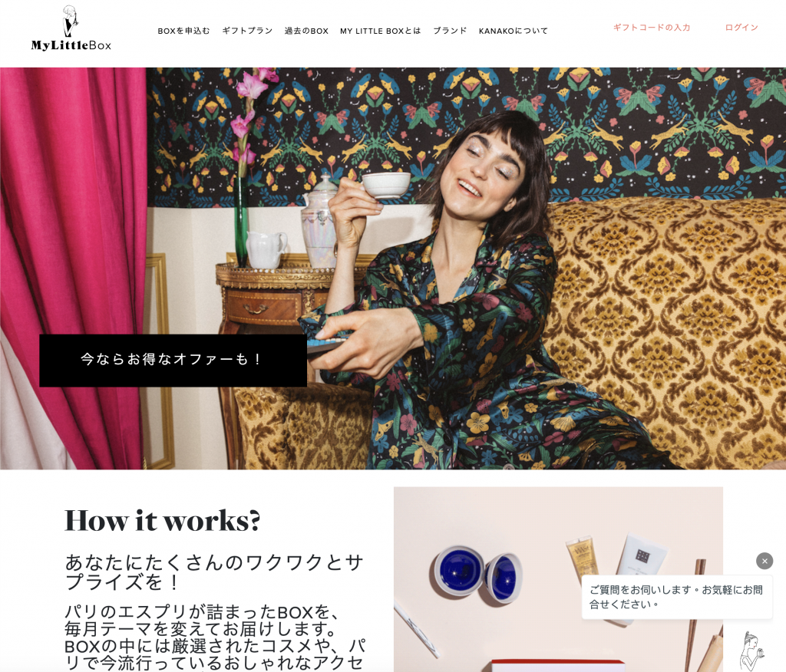786x672 pixels.
Task: Close the chat popup with the X button
Action: click(765, 561)
